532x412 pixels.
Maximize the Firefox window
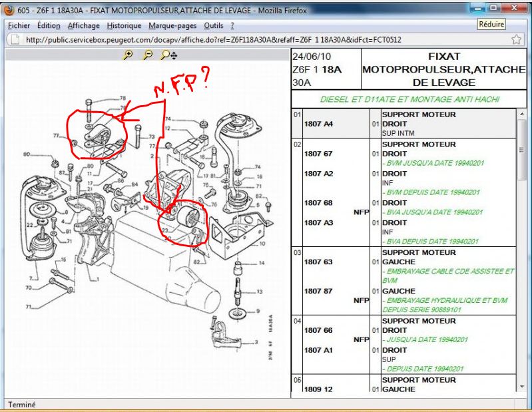click(493, 8)
